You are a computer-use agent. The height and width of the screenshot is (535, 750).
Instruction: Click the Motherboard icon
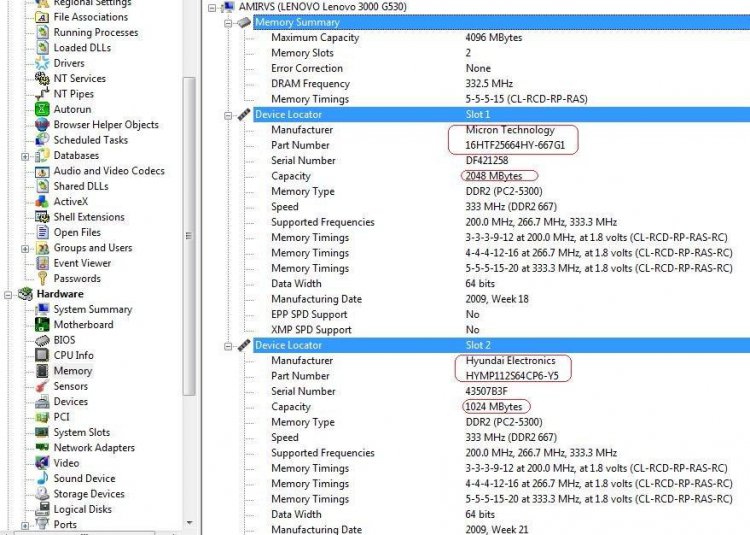[x=42, y=325]
